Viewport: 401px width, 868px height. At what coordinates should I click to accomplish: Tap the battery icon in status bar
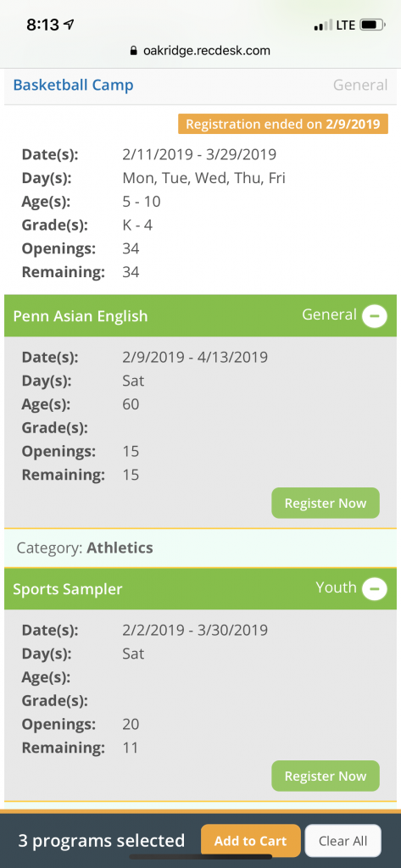coord(373,25)
